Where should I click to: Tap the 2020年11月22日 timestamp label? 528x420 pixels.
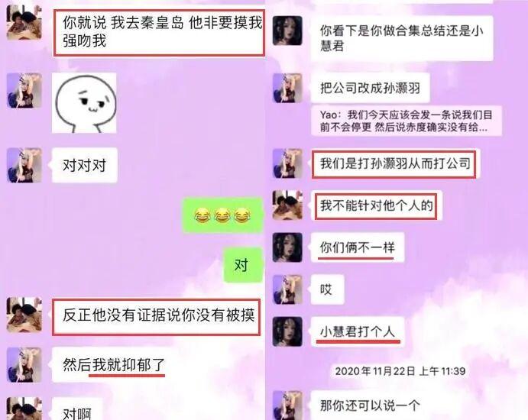coord(400,371)
